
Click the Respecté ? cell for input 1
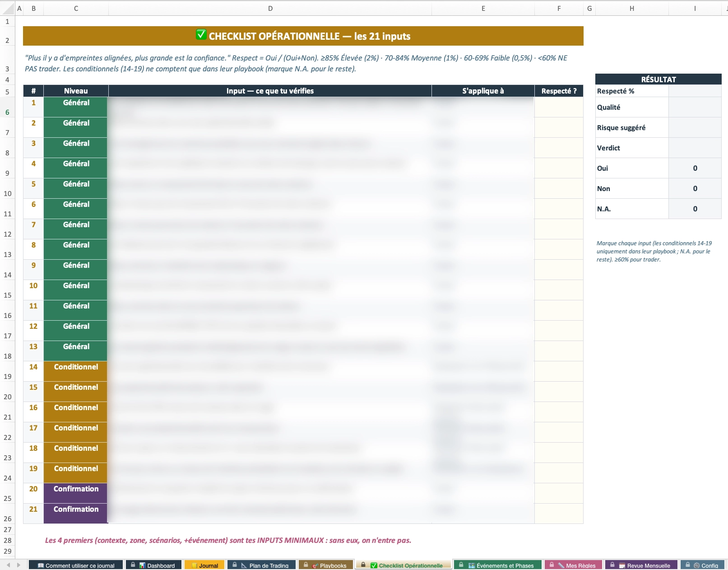(559, 107)
